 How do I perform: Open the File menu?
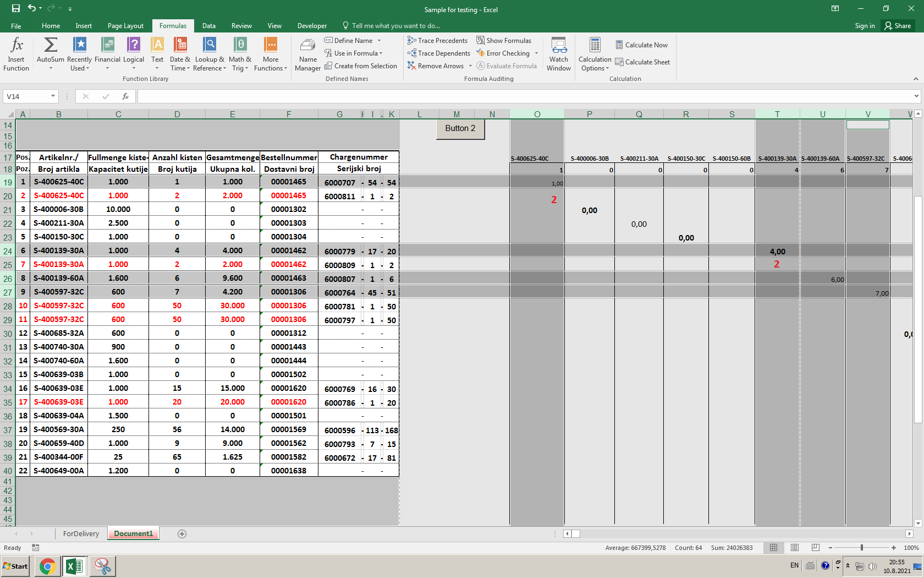[16, 26]
